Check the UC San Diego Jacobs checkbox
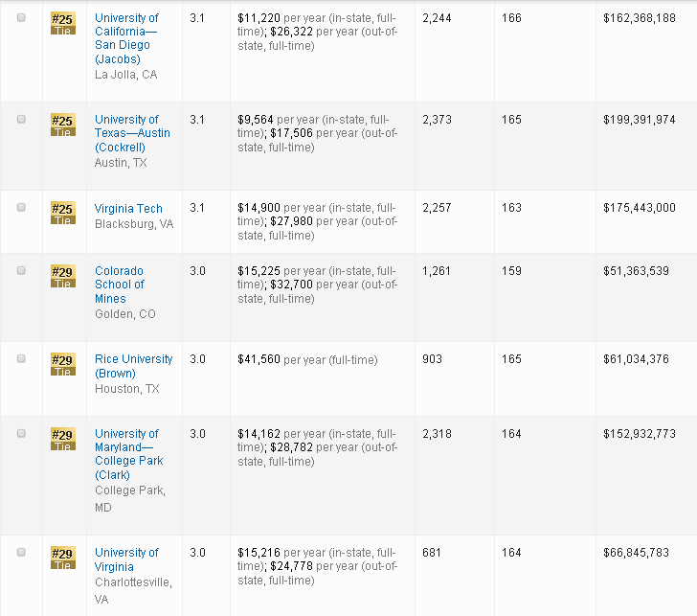Screen dimensions: 697x616 21,18
